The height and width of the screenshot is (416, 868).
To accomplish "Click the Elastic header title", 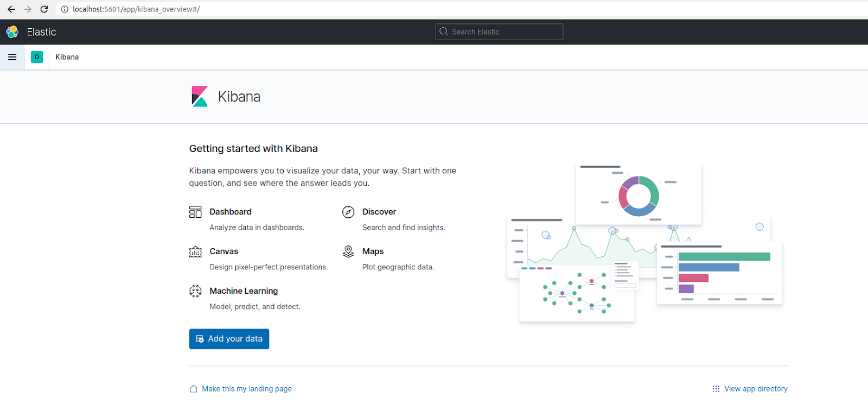I will (x=41, y=32).
